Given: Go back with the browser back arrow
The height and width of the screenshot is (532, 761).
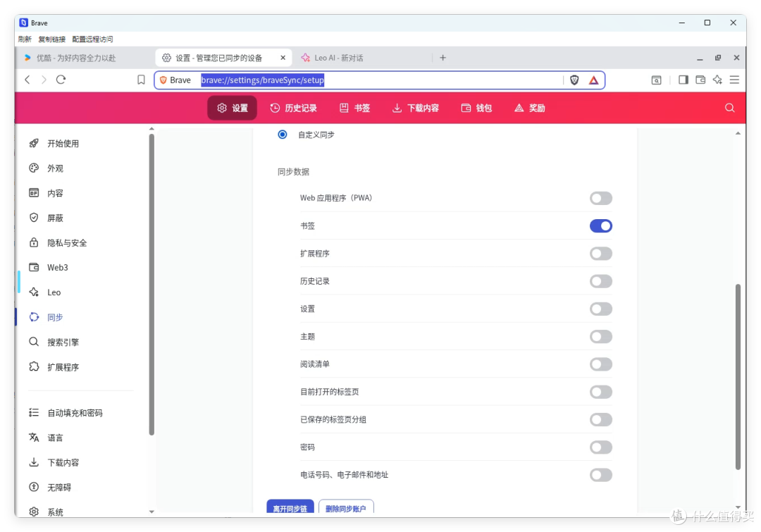Looking at the screenshot, I should pyautogui.click(x=27, y=80).
